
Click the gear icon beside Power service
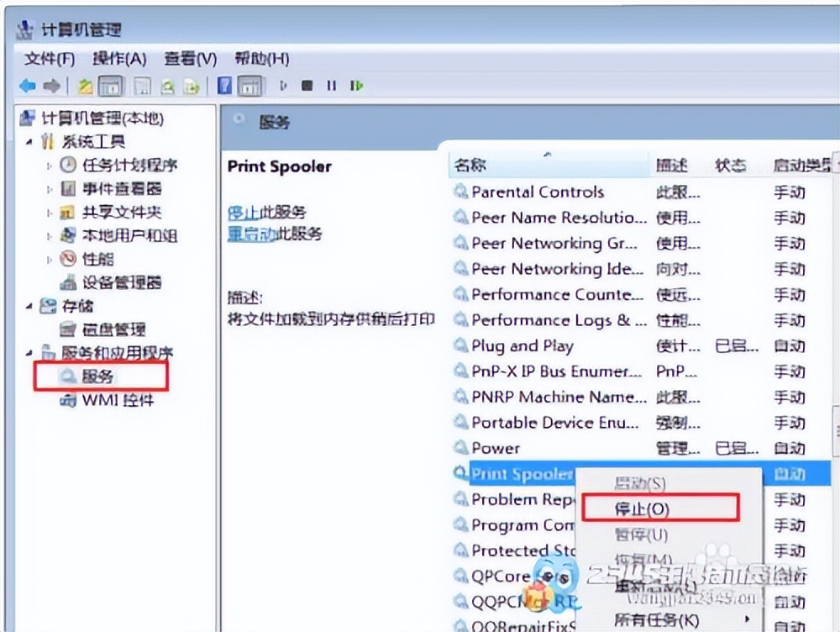point(460,447)
